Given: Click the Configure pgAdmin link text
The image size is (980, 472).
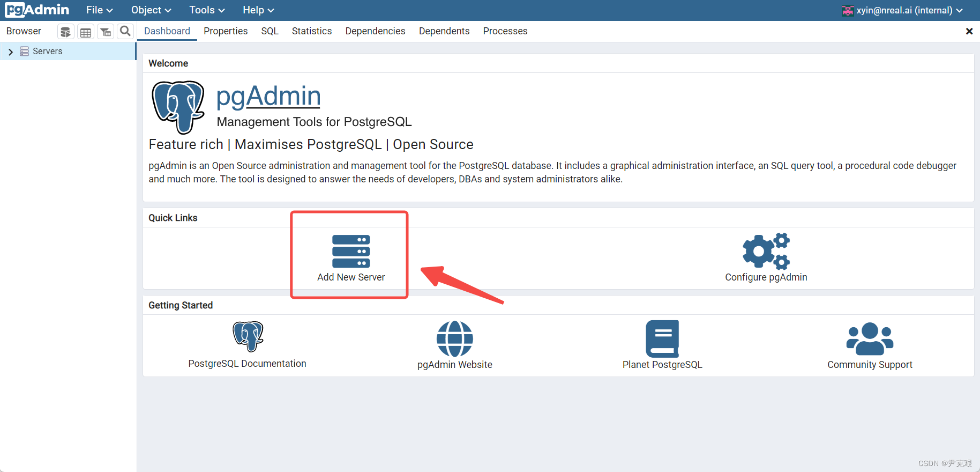Looking at the screenshot, I should (x=766, y=277).
